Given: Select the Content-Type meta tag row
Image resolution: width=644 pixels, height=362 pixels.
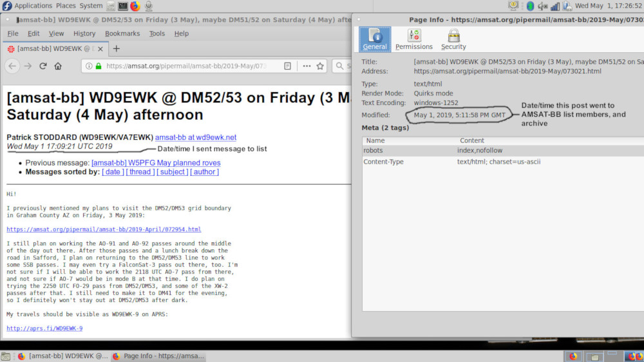Looking at the screenshot, I should [503, 162].
